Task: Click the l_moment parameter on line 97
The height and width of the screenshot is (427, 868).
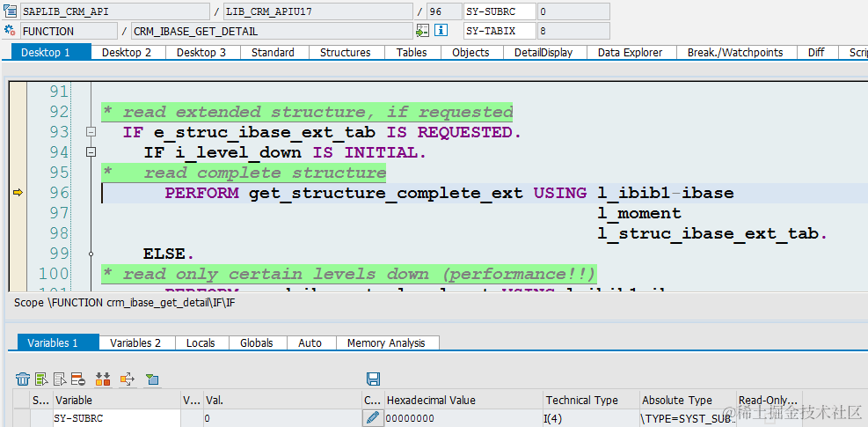Action: (x=639, y=213)
